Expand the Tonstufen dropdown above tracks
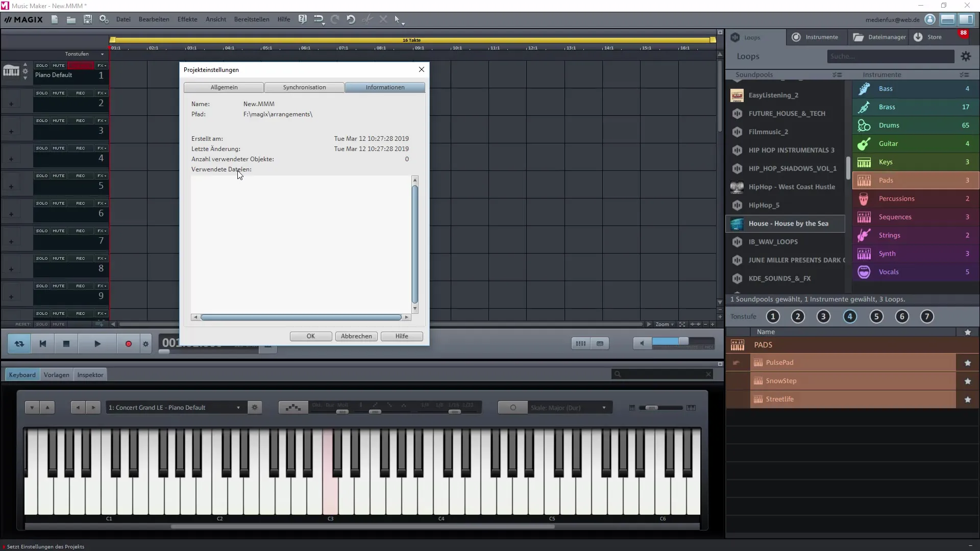The height and width of the screenshot is (551, 980). pyautogui.click(x=102, y=54)
